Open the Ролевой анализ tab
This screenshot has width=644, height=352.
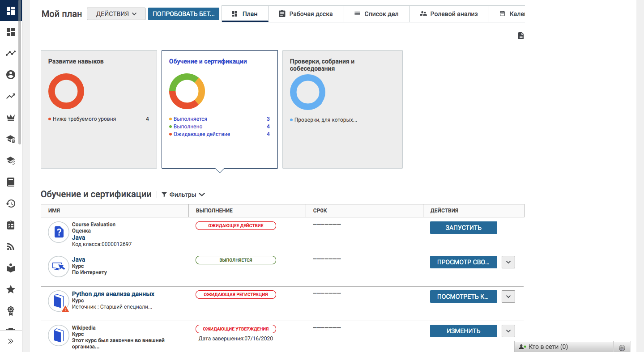click(x=449, y=14)
